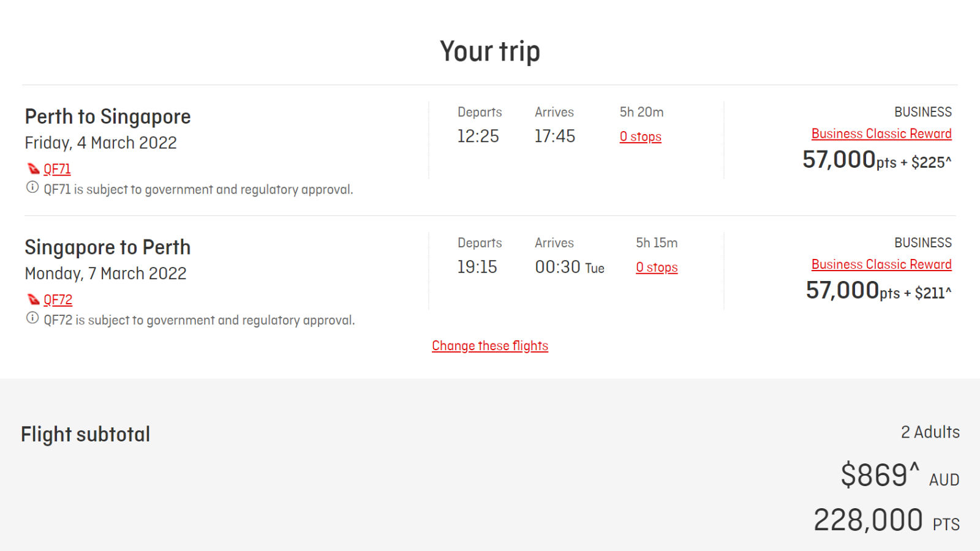The height and width of the screenshot is (551, 980).
Task: Click the Qantas kangaroo logo beside QF71
Action: click(x=34, y=169)
